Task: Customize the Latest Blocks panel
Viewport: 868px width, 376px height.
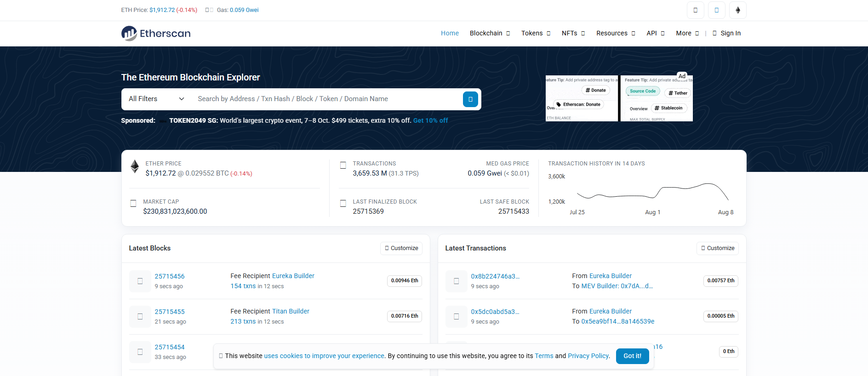Action: 401,248
